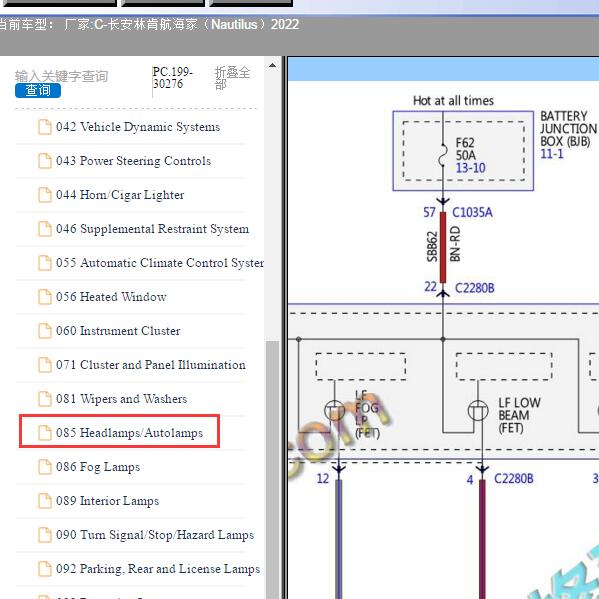Image resolution: width=599 pixels, height=599 pixels.
Task: Click the BN-RD wire color label
Action: pos(455,244)
